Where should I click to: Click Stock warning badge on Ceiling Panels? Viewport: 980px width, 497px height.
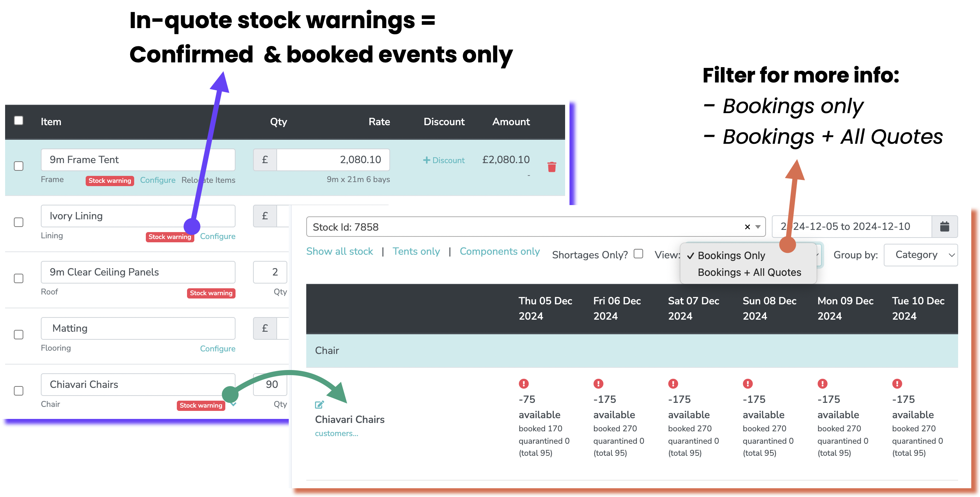point(211,293)
